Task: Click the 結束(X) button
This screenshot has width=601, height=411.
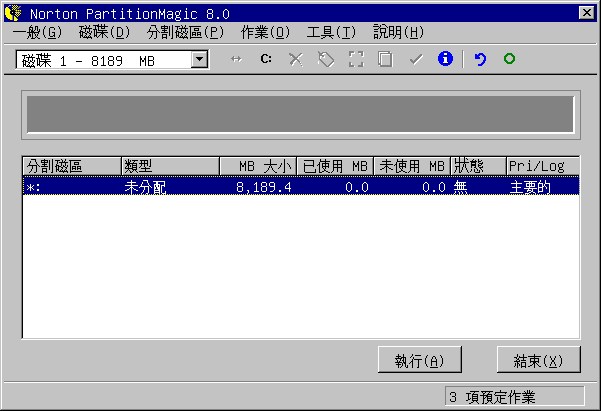Action: (539, 360)
